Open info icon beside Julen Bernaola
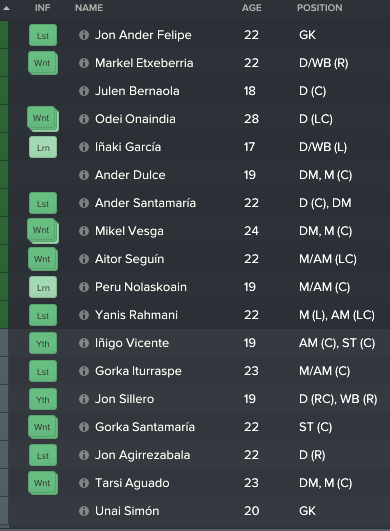This screenshot has height=531, width=390. click(x=84, y=91)
